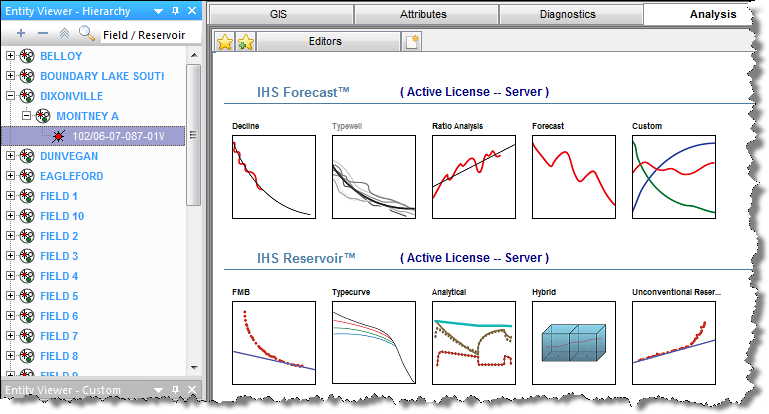Click the yellow star favorites icon
The image size is (769, 414).
[x=226, y=42]
